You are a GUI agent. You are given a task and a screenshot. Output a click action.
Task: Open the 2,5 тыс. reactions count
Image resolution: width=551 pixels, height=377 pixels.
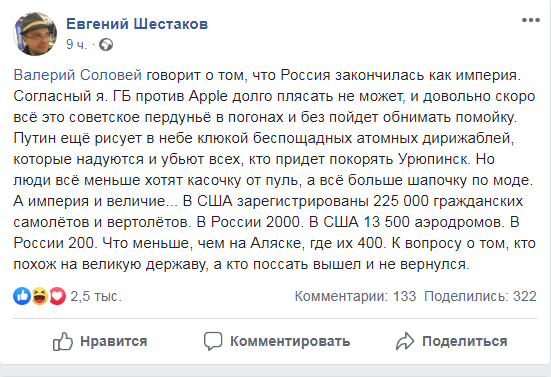(x=96, y=296)
